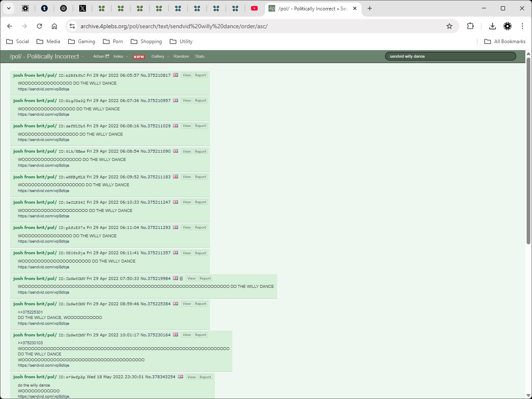Report post No.375230164
The image size is (532, 399).
pyautogui.click(x=200, y=335)
